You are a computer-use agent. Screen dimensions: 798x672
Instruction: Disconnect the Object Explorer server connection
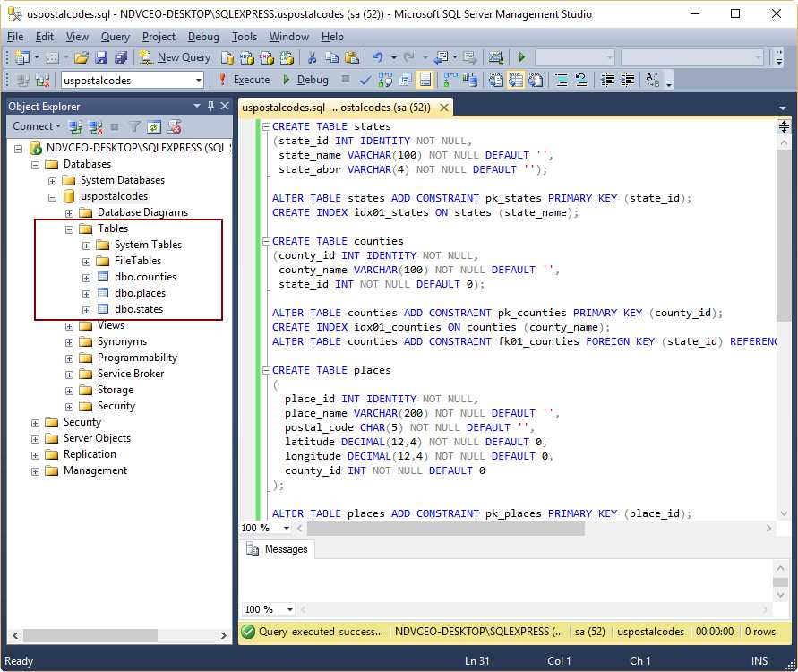pos(92,126)
